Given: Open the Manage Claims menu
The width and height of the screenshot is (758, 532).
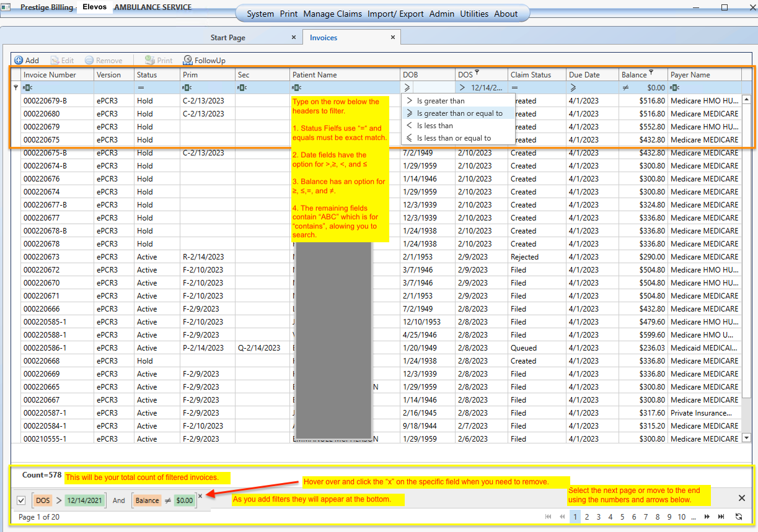Looking at the screenshot, I should (332, 14).
